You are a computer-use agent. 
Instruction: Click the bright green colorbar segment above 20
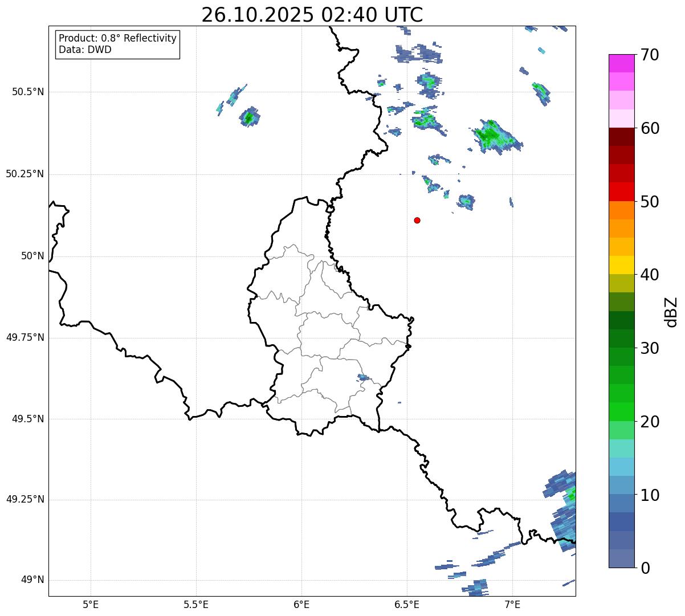(x=621, y=411)
